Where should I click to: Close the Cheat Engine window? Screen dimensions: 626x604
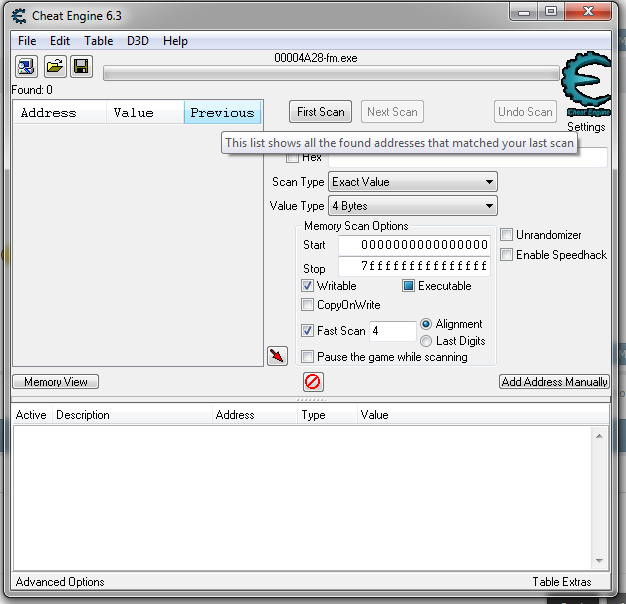[588, 12]
